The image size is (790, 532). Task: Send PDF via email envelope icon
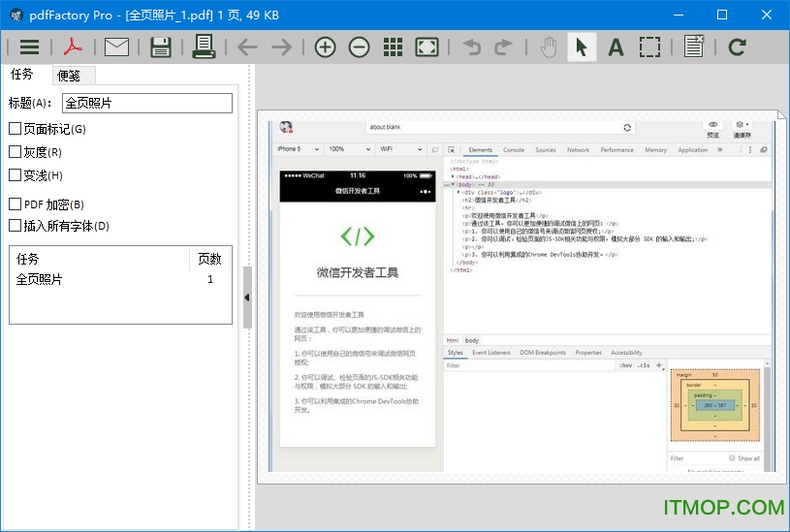tap(117, 47)
